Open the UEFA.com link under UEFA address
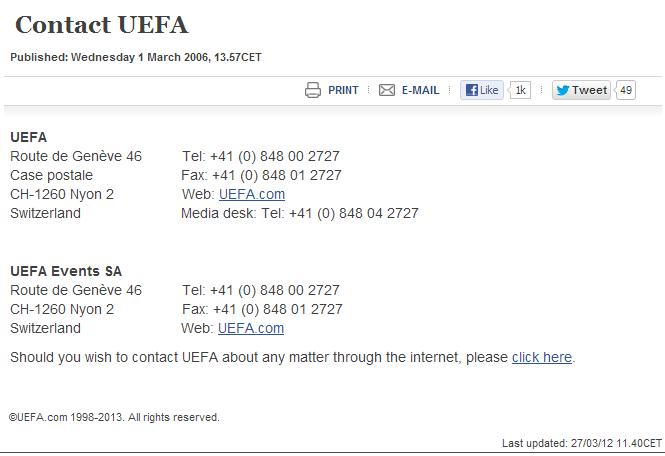The height and width of the screenshot is (456, 665). click(x=252, y=194)
